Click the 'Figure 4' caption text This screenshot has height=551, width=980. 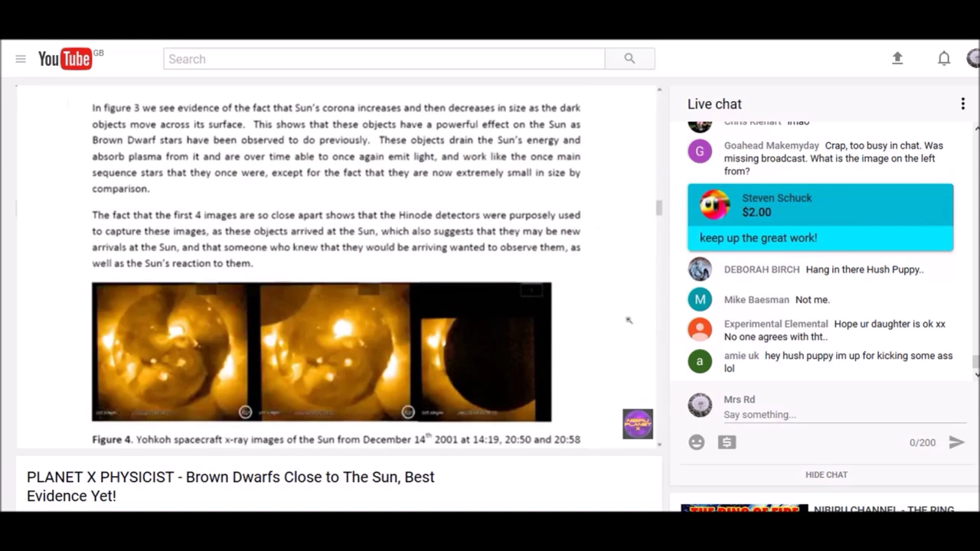[x=336, y=439]
